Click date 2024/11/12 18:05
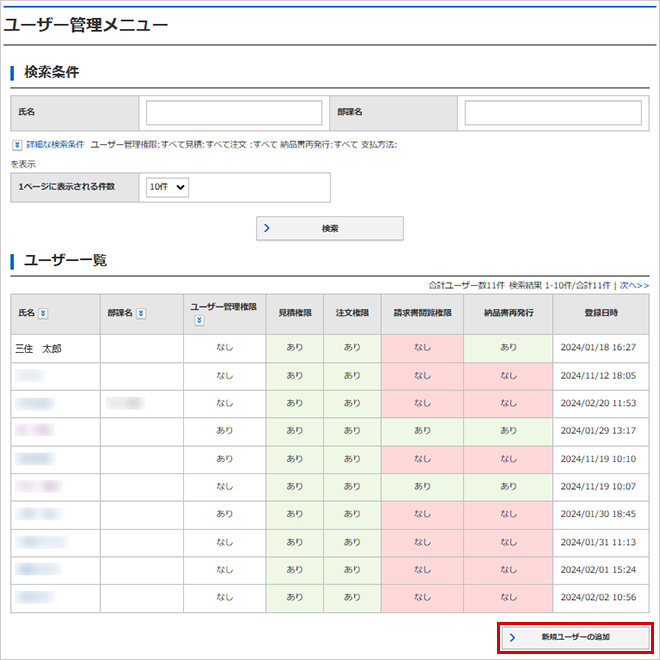The width and height of the screenshot is (660, 660). (598, 375)
